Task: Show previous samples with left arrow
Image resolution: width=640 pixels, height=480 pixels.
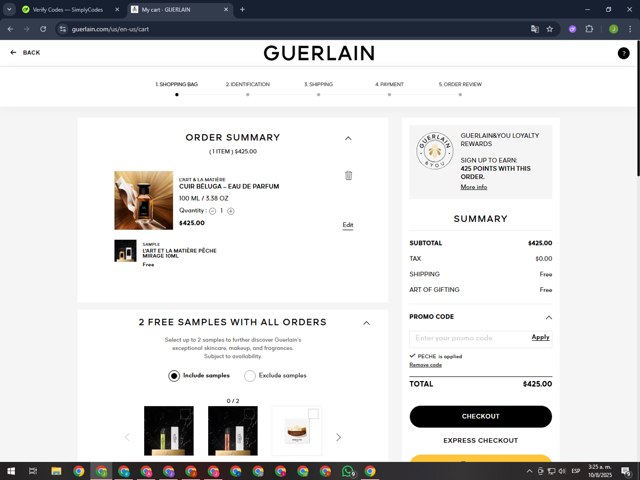Action: [x=127, y=438]
